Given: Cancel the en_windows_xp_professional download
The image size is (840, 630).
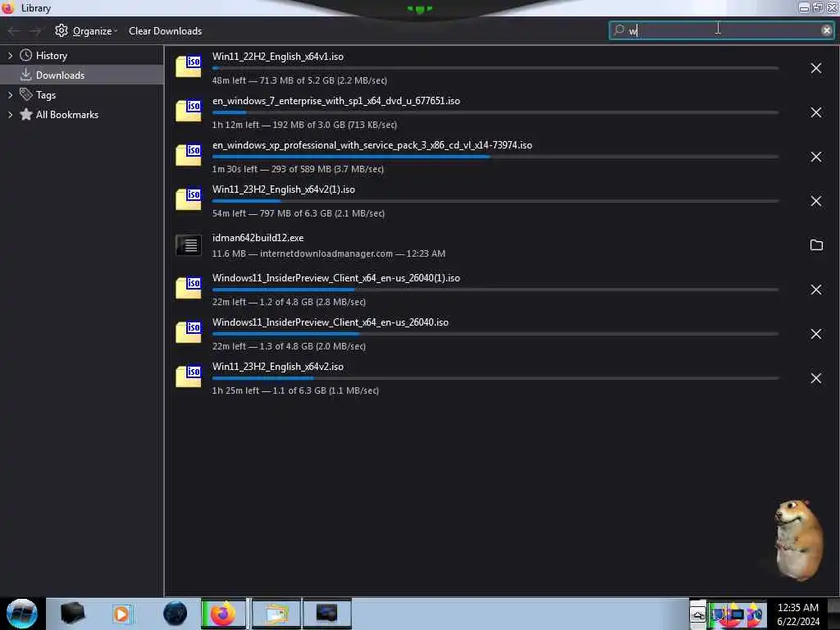Looking at the screenshot, I should coord(815,157).
